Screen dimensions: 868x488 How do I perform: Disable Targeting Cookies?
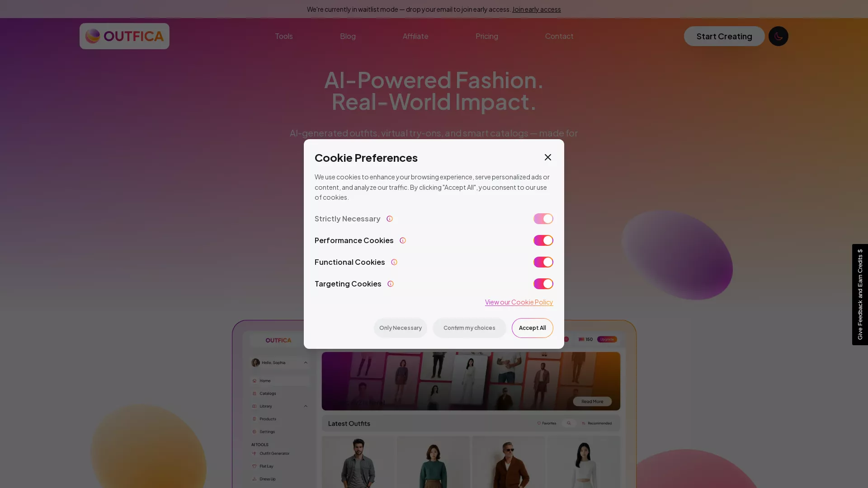pyautogui.click(x=543, y=284)
